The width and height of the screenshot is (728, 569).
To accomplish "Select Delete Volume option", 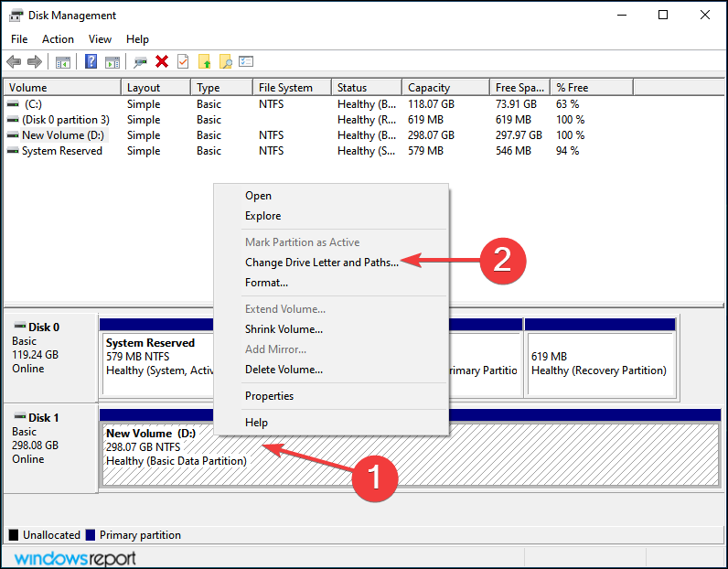I will 284,370.
